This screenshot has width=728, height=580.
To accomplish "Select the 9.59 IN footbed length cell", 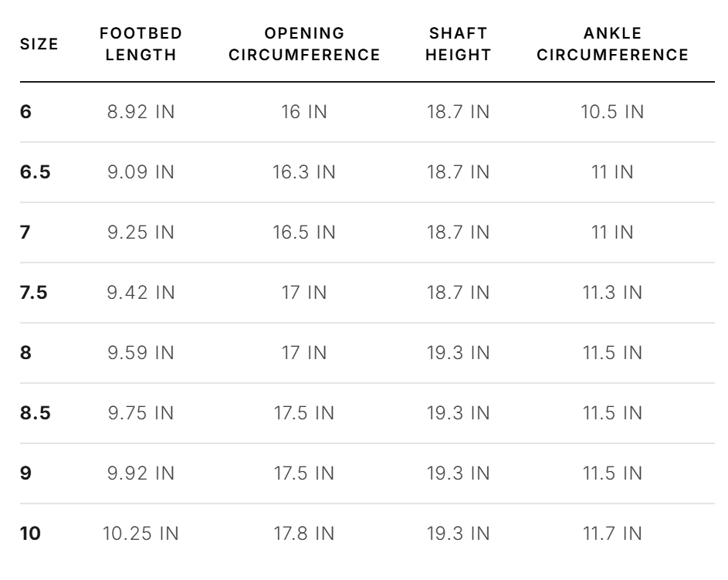I will pyautogui.click(x=141, y=353).
